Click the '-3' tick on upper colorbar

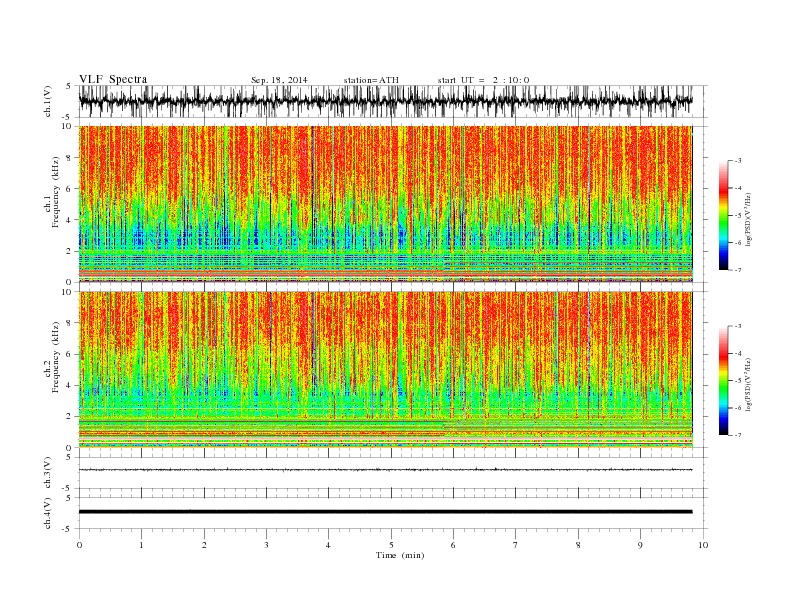coord(737,161)
